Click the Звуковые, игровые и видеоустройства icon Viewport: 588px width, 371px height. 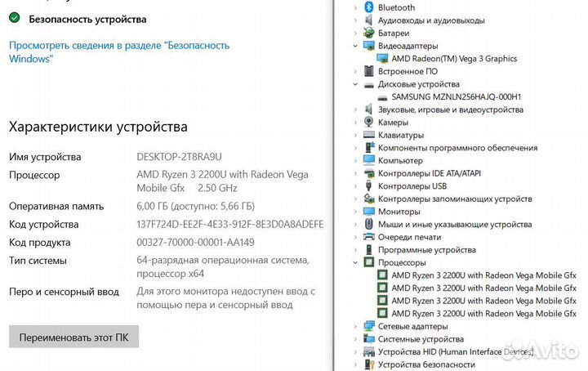(369, 110)
